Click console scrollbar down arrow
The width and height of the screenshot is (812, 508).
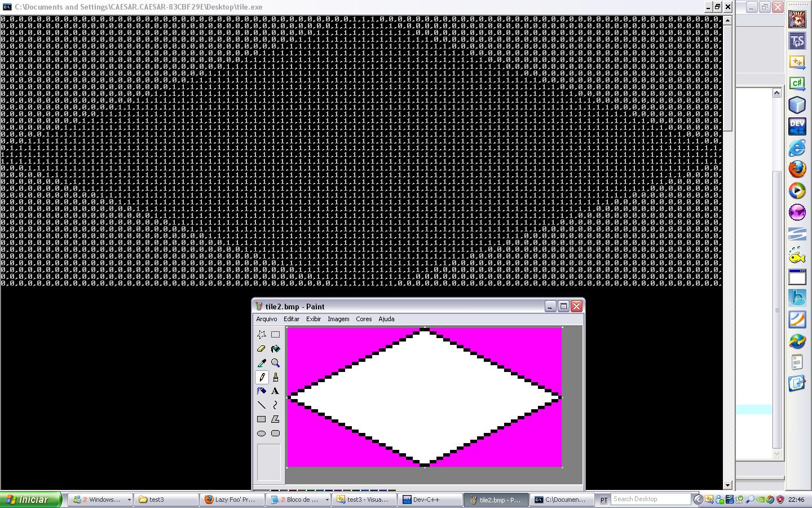click(x=727, y=485)
